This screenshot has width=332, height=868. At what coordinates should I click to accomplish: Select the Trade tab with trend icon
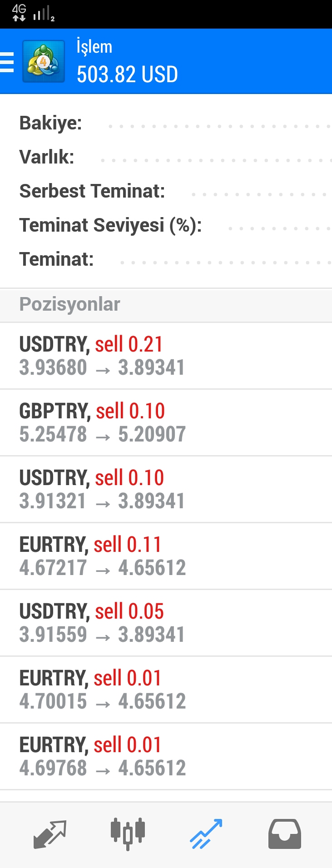click(206, 834)
